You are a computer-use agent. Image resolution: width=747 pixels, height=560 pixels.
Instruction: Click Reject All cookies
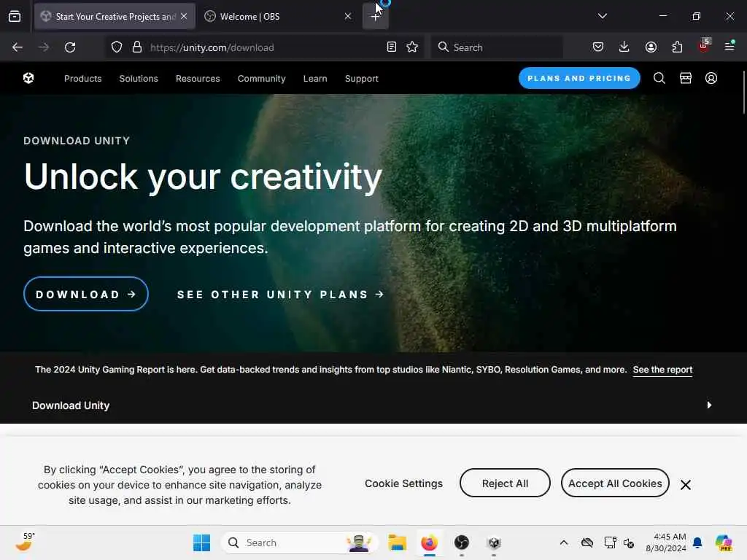tap(505, 483)
